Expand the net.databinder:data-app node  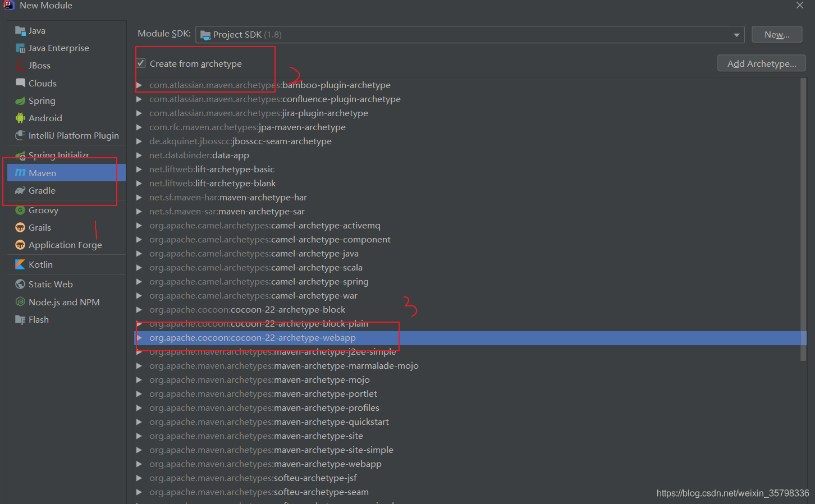point(139,155)
